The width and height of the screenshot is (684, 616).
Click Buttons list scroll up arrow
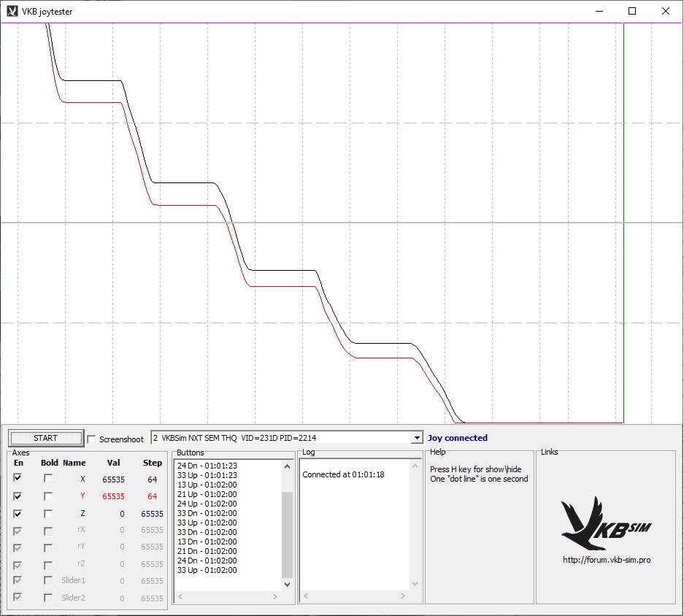(x=287, y=466)
